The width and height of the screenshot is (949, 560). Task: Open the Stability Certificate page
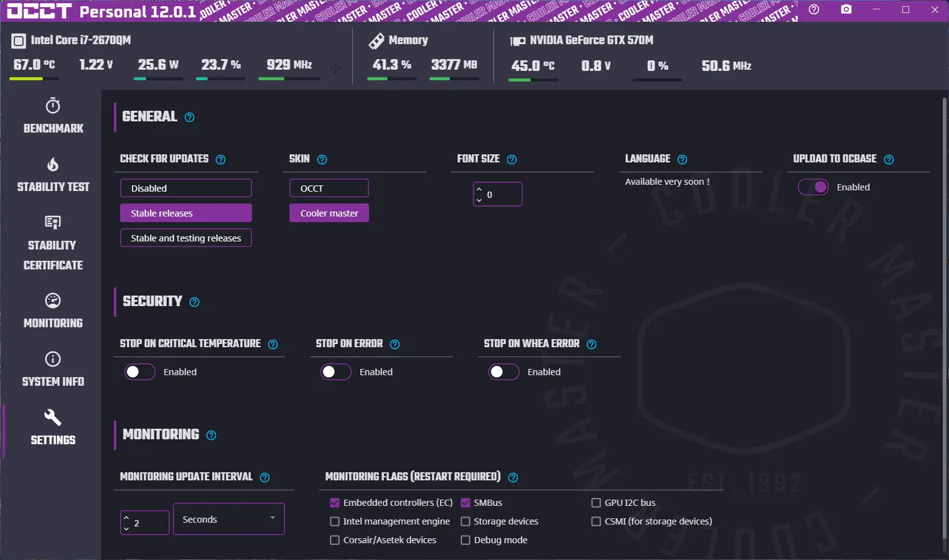coord(53,243)
